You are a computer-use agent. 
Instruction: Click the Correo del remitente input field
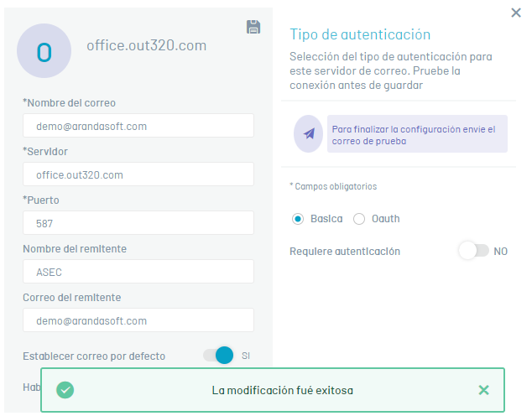[138, 320]
